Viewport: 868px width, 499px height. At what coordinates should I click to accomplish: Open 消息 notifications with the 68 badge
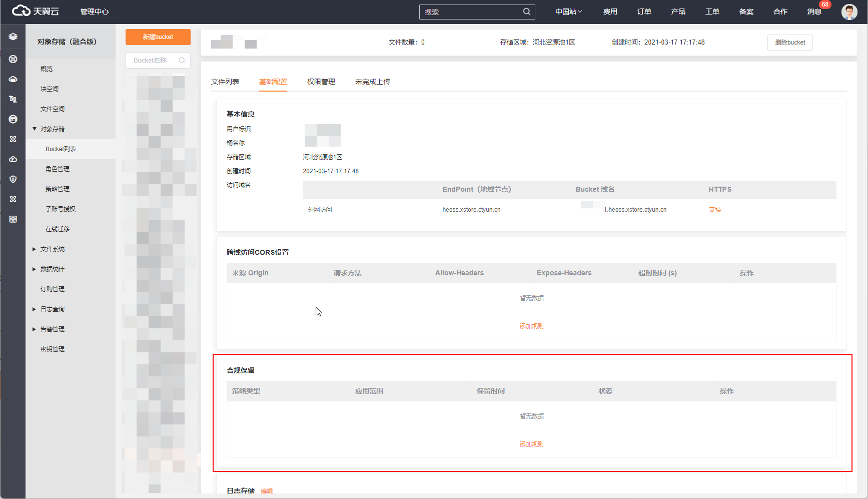(814, 12)
